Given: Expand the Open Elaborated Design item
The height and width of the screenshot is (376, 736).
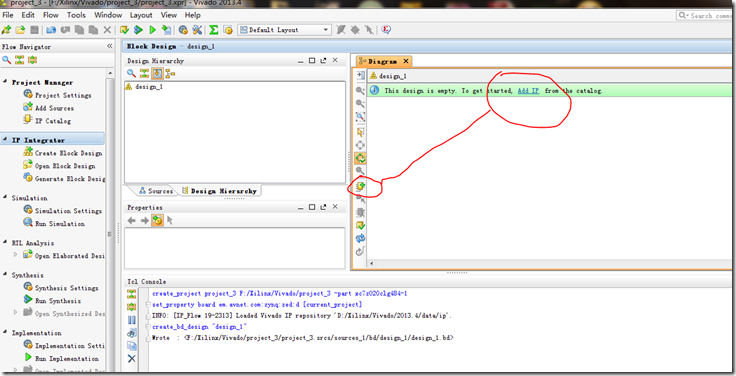Looking at the screenshot, I should coord(15,254).
